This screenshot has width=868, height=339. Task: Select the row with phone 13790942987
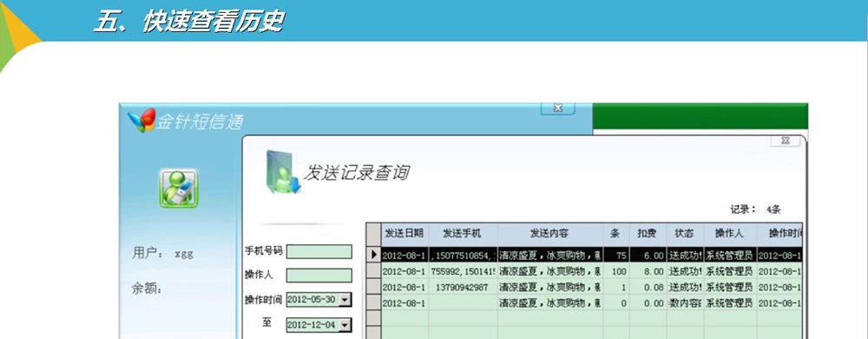pos(591,287)
